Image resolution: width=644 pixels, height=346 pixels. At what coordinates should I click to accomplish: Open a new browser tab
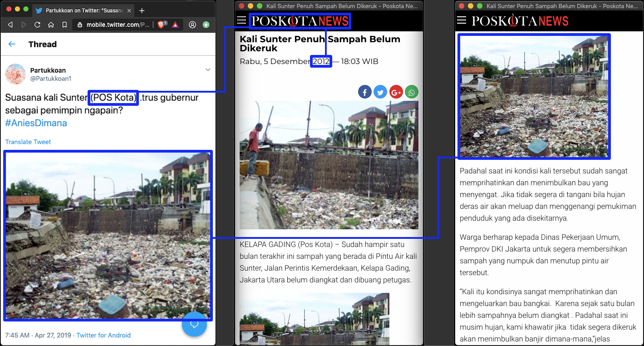click(x=142, y=10)
